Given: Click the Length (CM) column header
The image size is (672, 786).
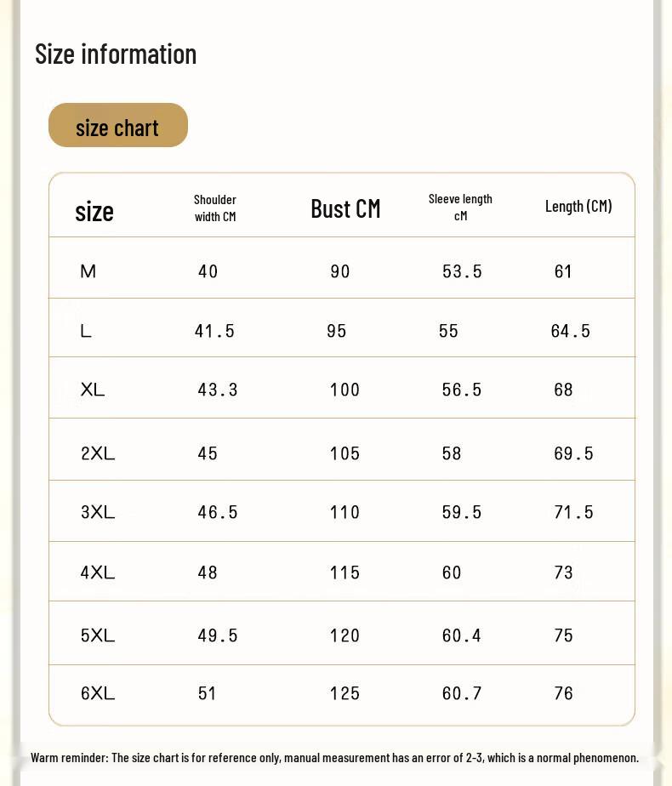Looking at the screenshot, I should pyautogui.click(x=578, y=207).
